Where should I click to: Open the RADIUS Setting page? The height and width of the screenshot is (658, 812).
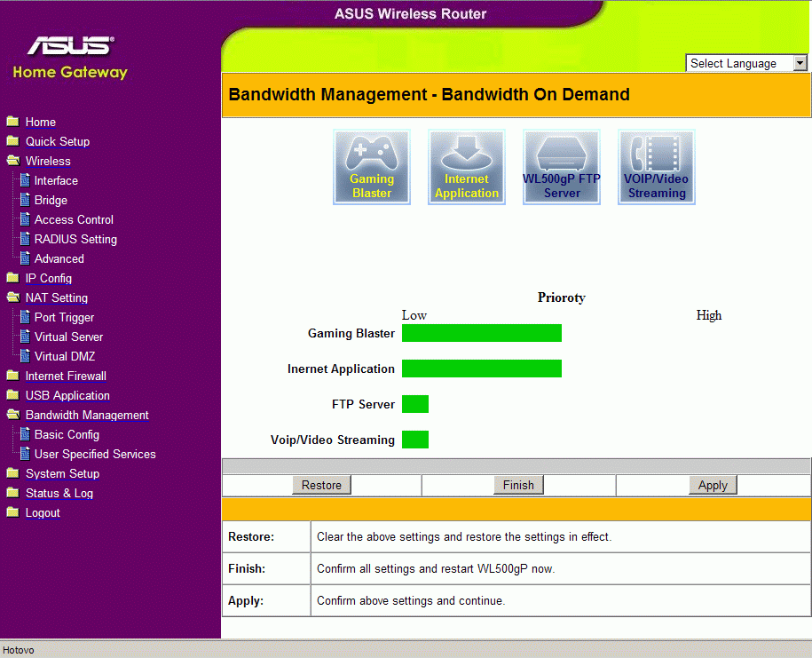75,240
